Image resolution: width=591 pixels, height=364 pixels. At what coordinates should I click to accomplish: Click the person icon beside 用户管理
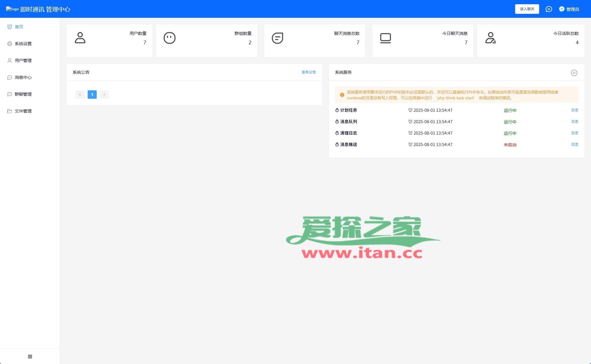pyautogui.click(x=10, y=61)
